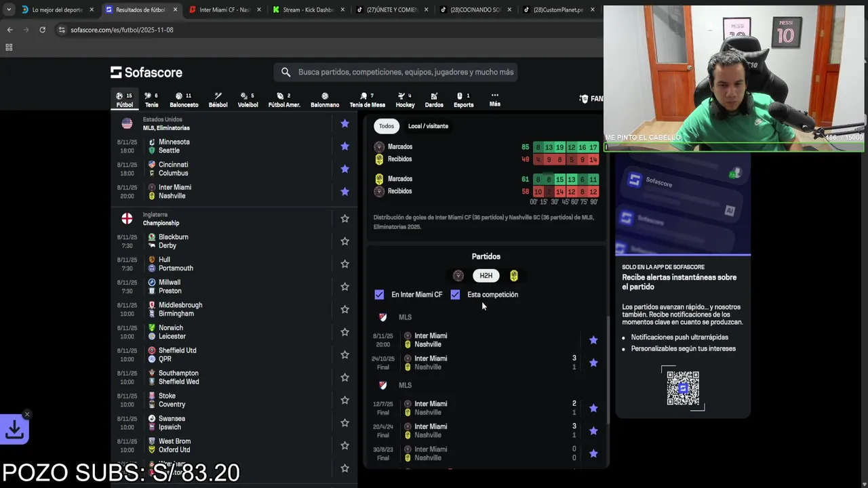Favorite the West Brom vs Oxford Utd match
The width and height of the screenshot is (868, 488).
coord(344,445)
